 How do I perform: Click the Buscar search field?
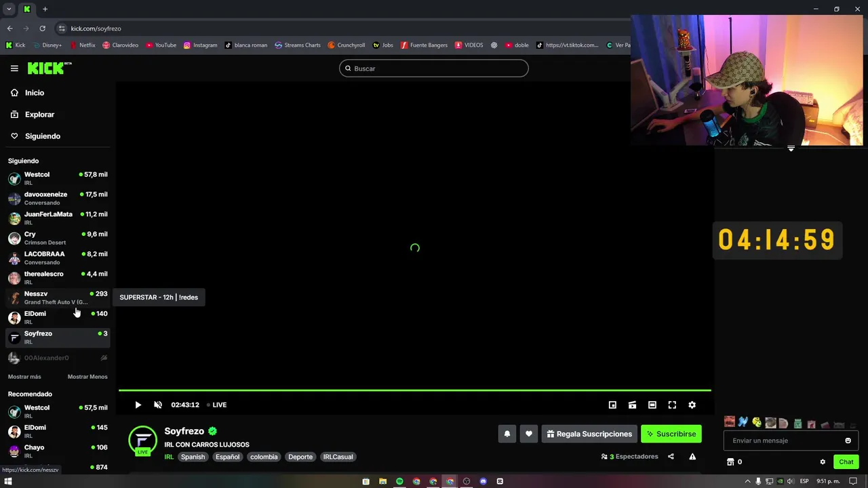coord(434,68)
